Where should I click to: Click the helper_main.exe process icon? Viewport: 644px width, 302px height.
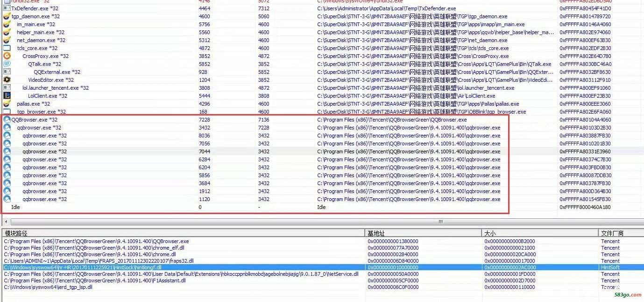[7, 32]
